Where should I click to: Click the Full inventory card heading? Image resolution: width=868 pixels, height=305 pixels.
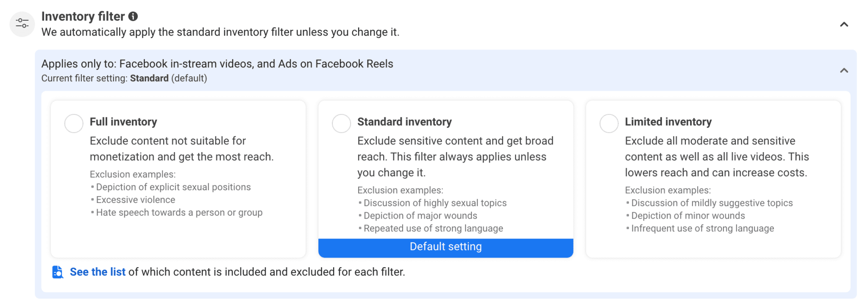[123, 122]
